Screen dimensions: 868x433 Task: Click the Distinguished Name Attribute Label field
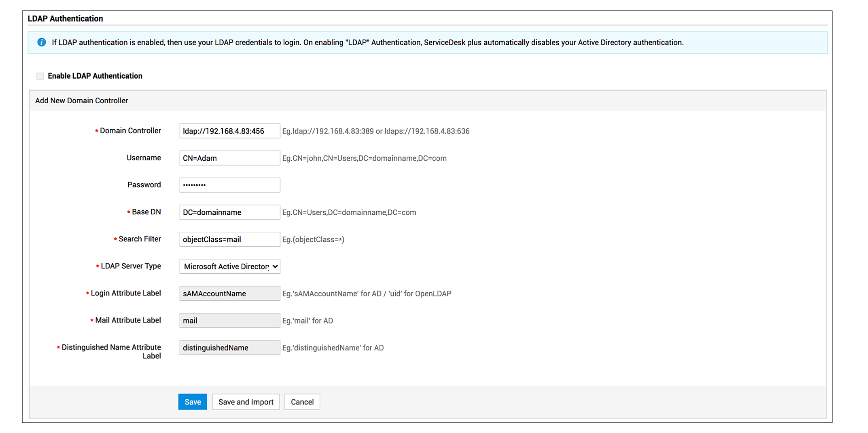230,347
